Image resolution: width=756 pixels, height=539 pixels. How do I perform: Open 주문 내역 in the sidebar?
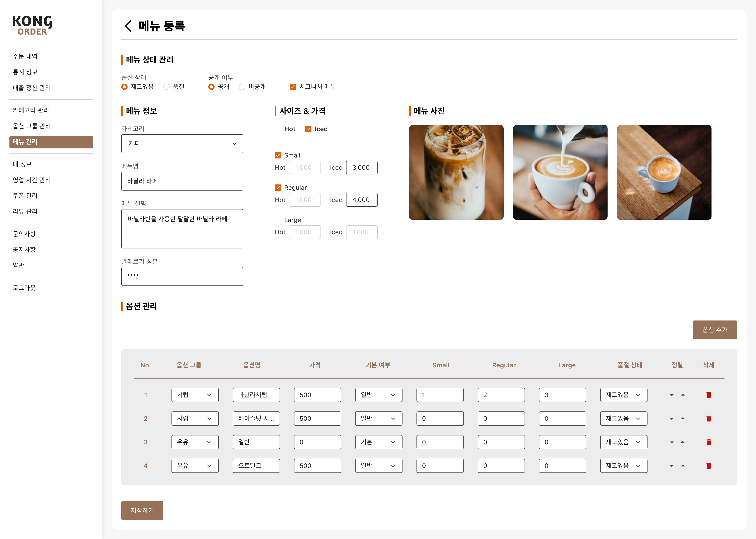pos(25,56)
